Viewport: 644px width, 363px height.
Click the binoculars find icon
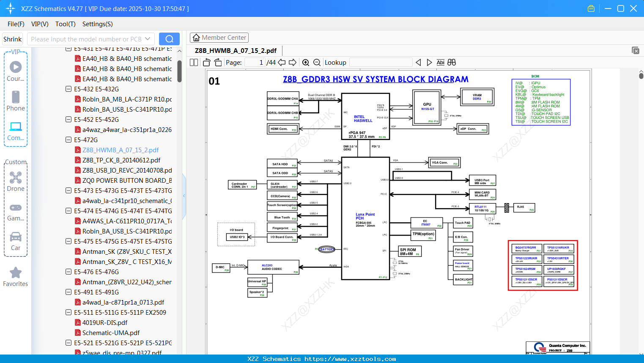click(x=452, y=63)
